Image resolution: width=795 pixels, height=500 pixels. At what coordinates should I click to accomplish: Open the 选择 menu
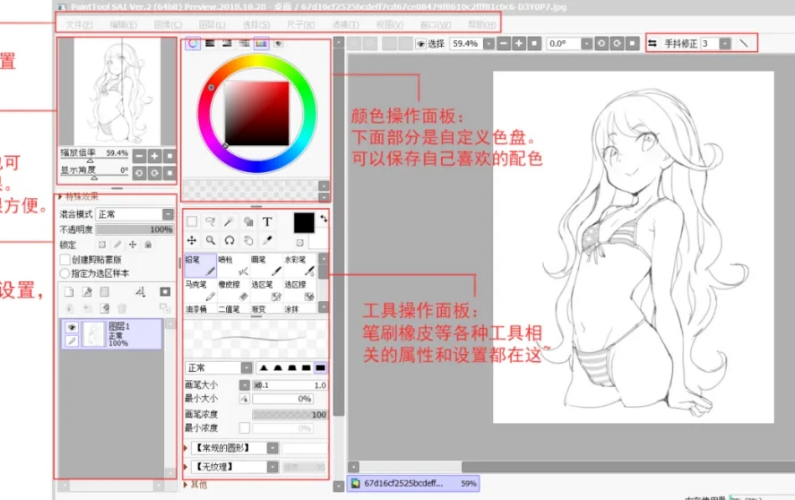[256, 25]
